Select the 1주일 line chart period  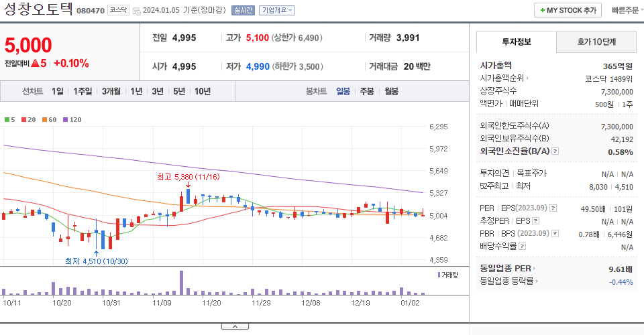click(x=83, y=91)
